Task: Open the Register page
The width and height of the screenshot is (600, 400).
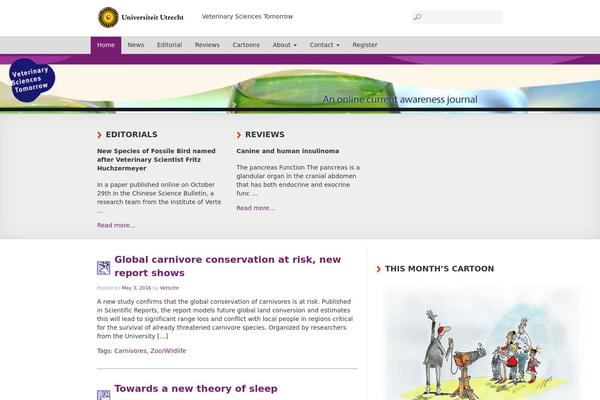Action: click(x=365, y=45)
